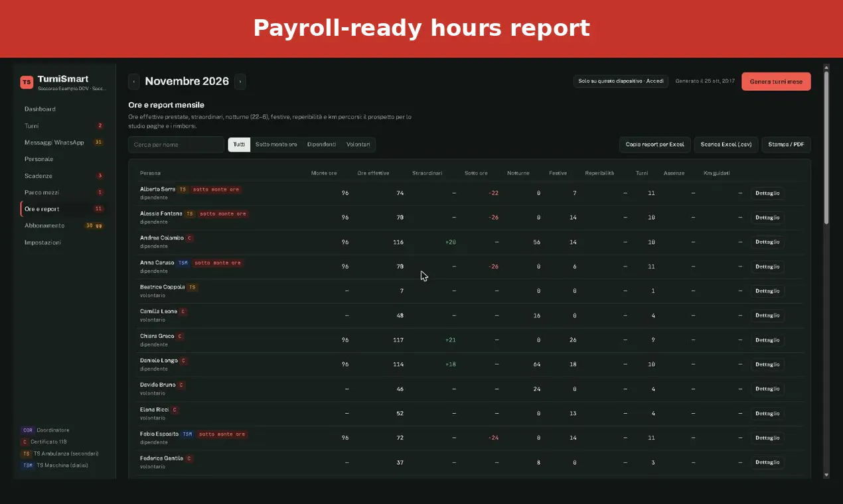Image resolution: width=843 pixels, height=504 pixels.
Task: Open Dettaglio for Daniele Longo
Action: tap(767, 365)
